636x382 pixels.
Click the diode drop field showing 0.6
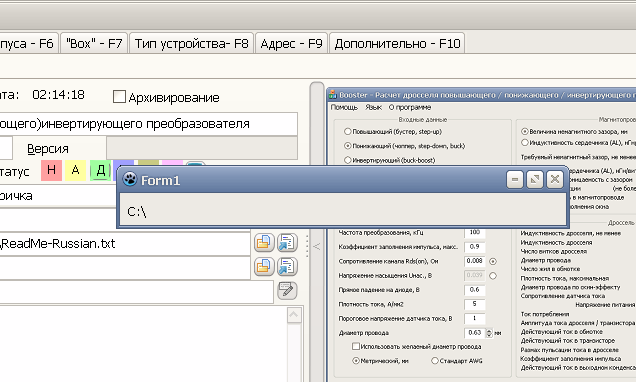tap(475, 290)
